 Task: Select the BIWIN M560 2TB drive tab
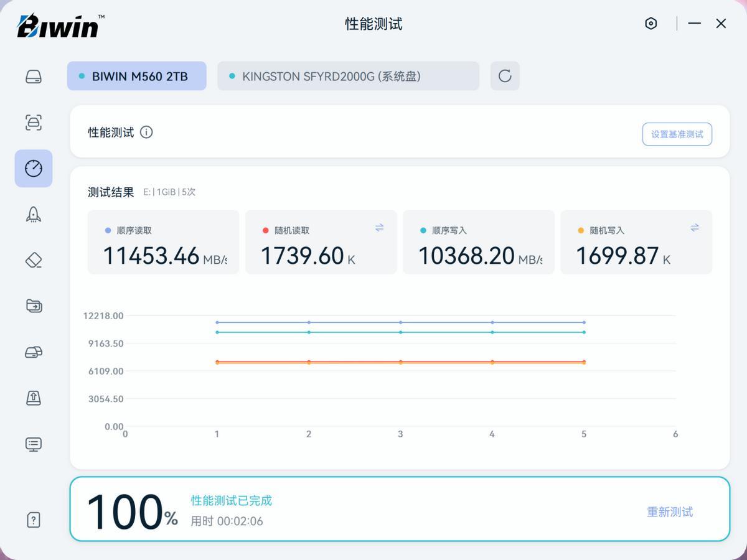[137, 76]
